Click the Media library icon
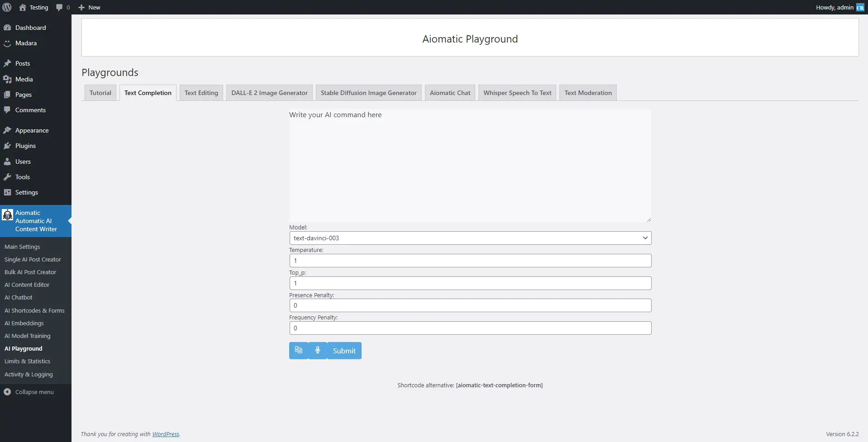Viewport: 868px width, 442px height. pyautogui.click(x=7, y=79)
